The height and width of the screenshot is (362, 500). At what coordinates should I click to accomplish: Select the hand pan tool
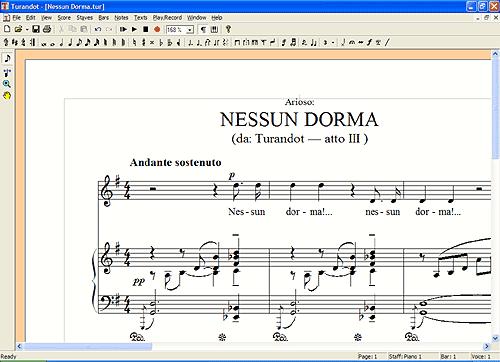point(7,96)
